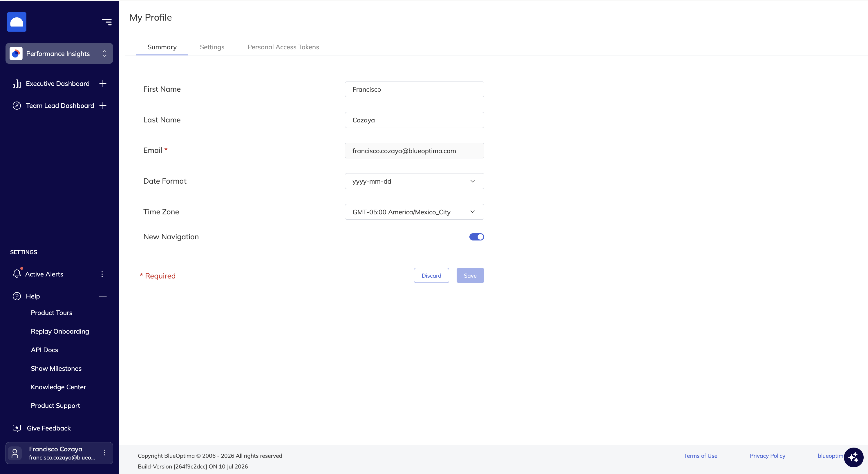
Task: Click the Help question mark icon
Action: coord(17,296)
